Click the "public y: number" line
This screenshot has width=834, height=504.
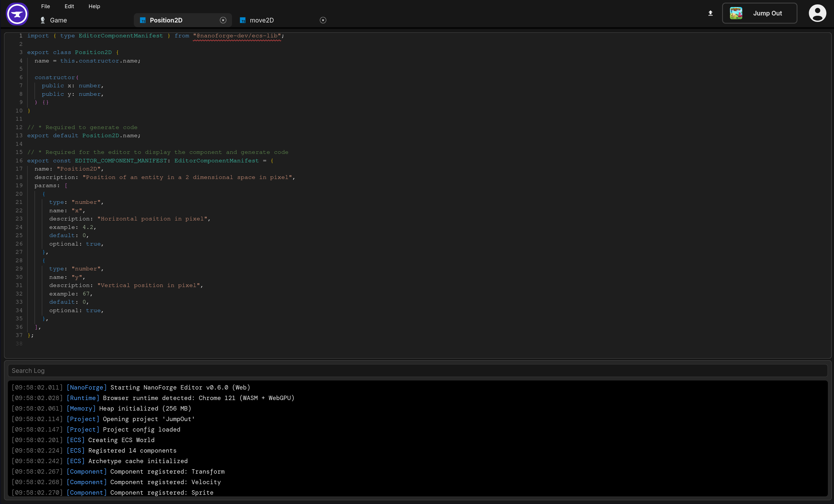[72, 94]
